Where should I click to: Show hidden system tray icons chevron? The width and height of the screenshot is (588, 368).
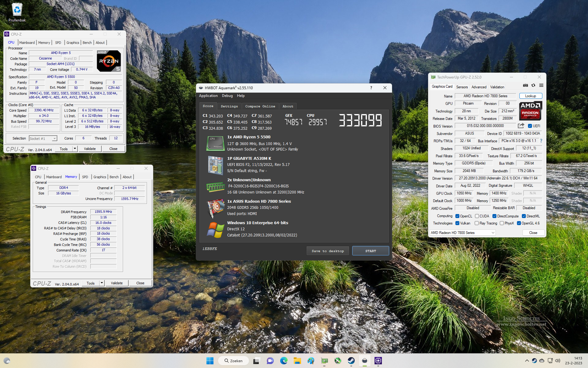(x=527, y=361)
